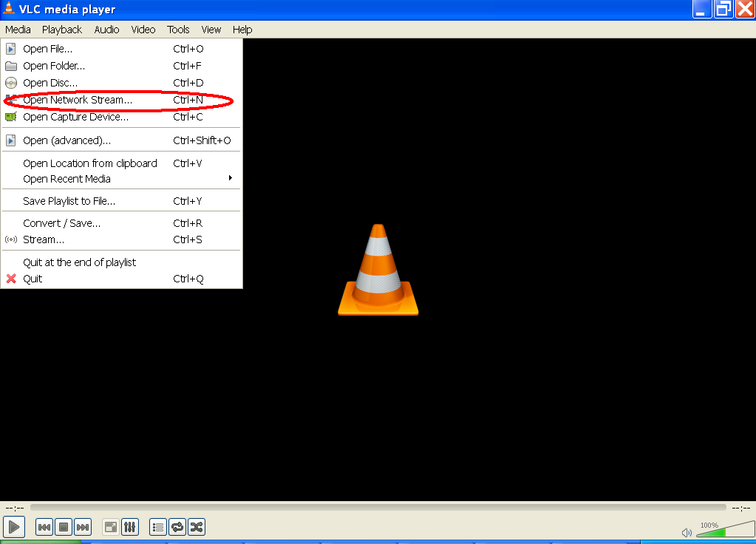Toggle loop mode button
The height and width of the screenshot is (544, 756).
click(x=177, y=527)
